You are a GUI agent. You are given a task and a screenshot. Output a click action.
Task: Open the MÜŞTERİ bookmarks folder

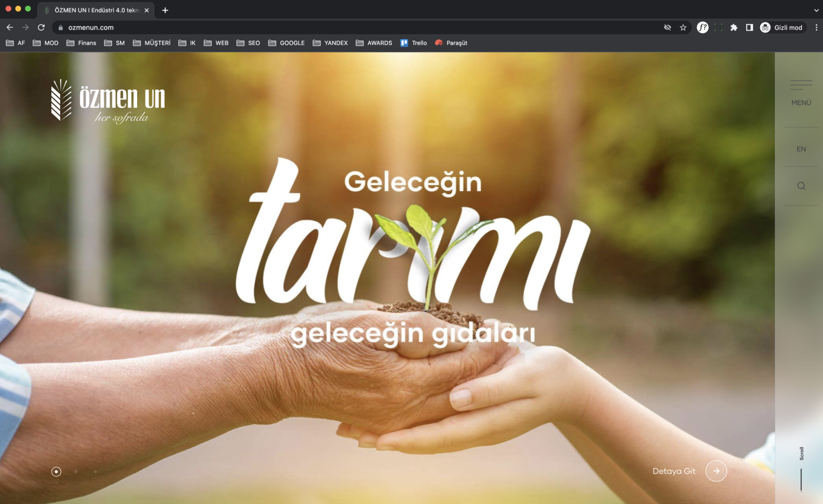152,43
